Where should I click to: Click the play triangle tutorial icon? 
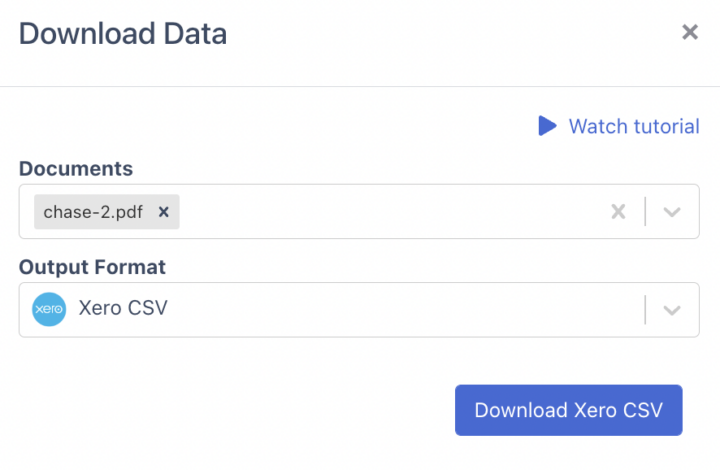(x=546, y=126)
